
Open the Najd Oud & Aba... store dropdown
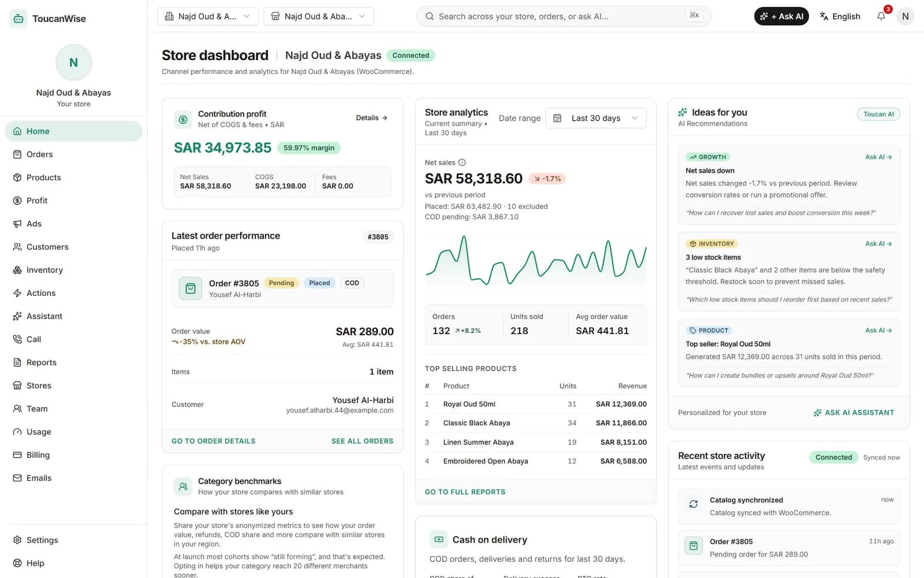tap(318, 16)
